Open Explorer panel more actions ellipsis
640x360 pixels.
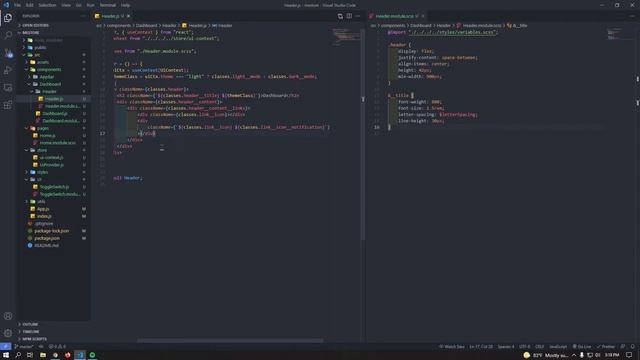83,16
